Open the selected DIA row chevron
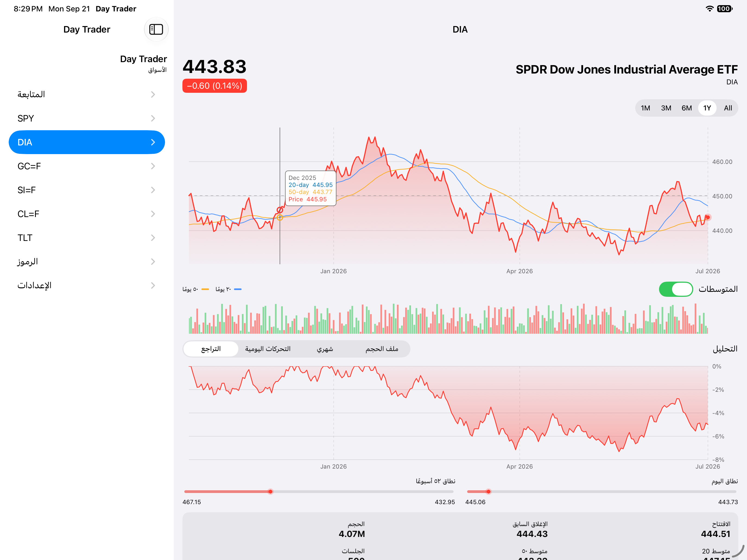This screenshot has width=747, height=560. pos(153,142)
